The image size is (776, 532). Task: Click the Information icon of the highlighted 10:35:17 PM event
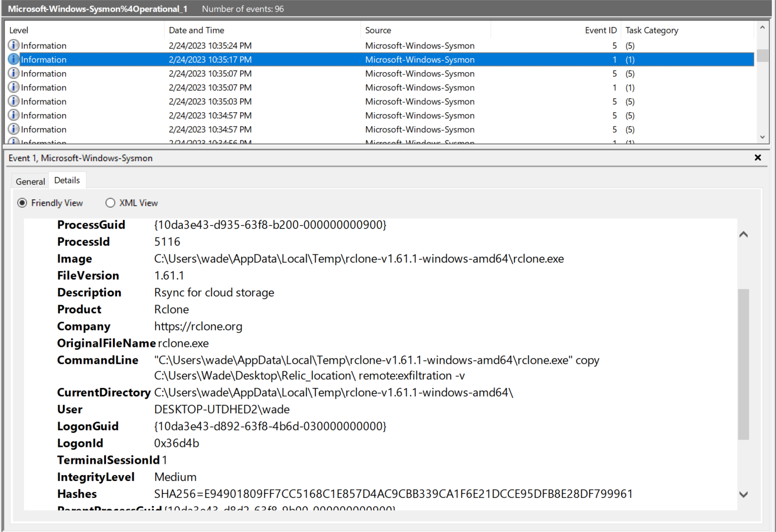tap(13, 59)
